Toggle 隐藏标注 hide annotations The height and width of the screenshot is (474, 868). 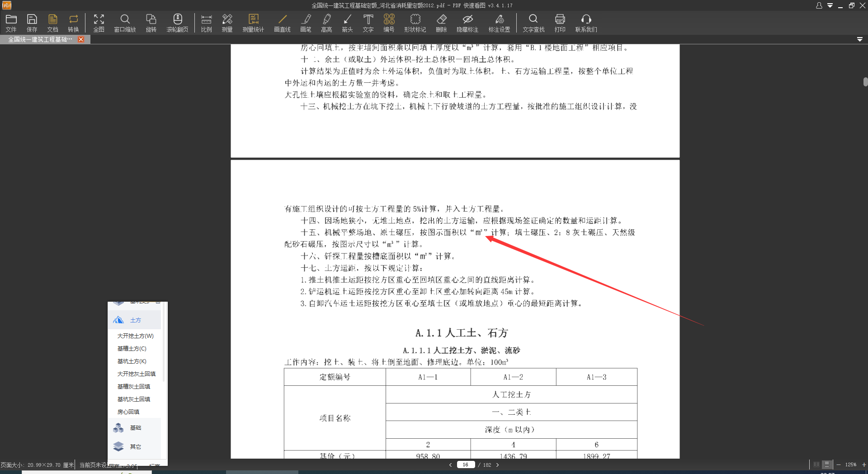(467, 23)
